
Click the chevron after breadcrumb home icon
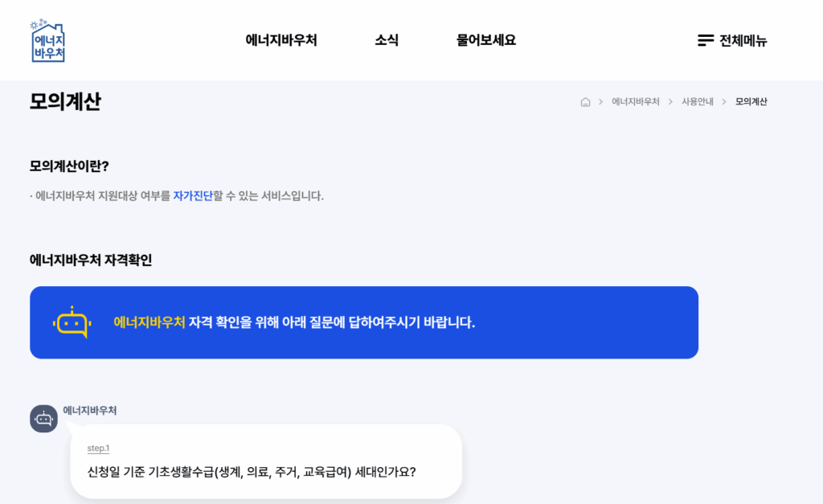coord(600,102)
